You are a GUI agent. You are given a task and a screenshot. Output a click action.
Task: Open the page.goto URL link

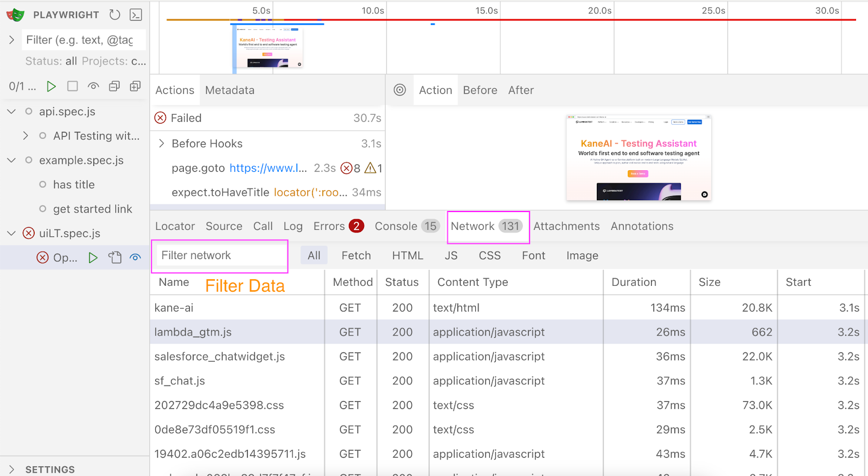268,168
